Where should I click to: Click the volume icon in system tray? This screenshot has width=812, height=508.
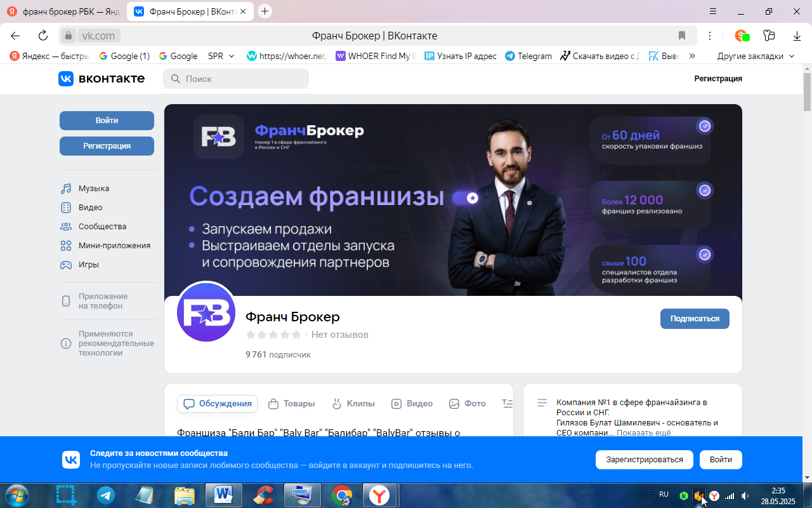(x=745, y=495)
